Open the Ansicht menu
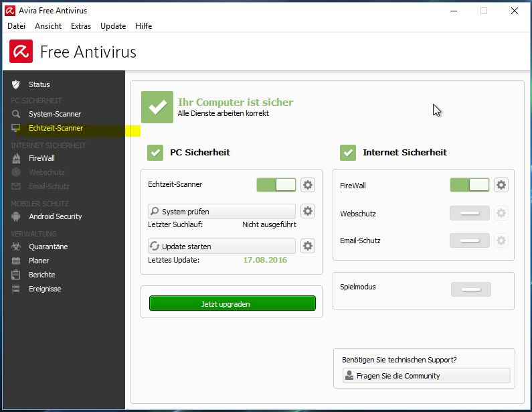532x412 pixels. 48,26
